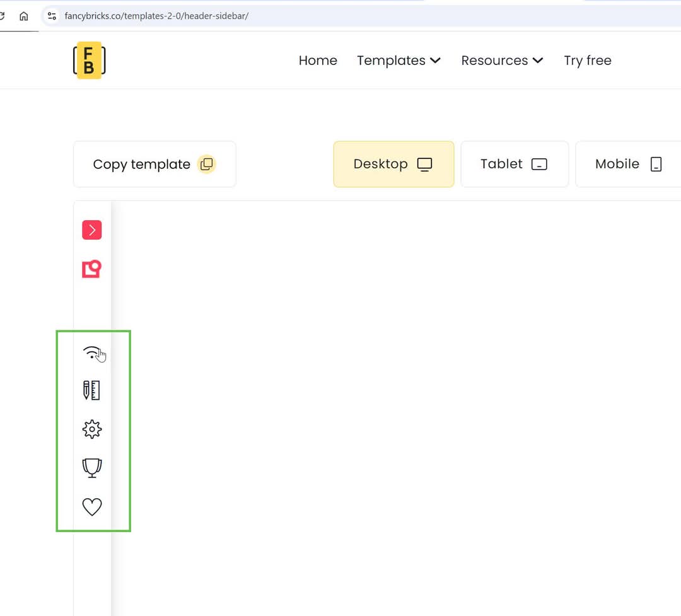The width and height of the screenshot is (681, 616).
Task: Expand the Templates dropdown chevron
Action: (x=435, y=61)
